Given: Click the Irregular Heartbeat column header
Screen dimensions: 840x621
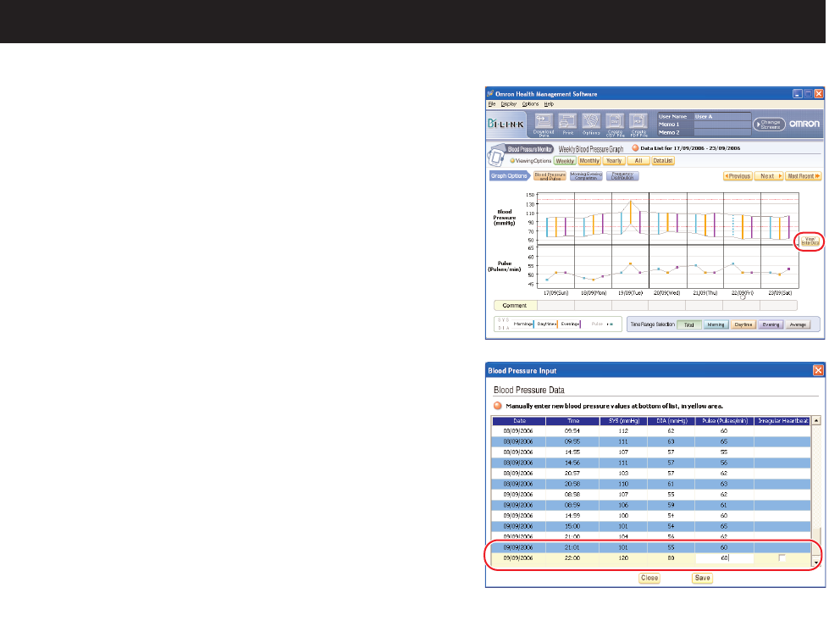Looking at the screenshot, I should click(x=782, y=421).
